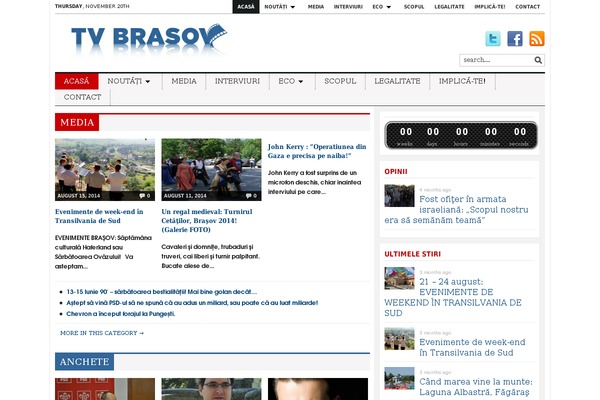600x400 pixels.
Task: Open the medieval dancers thumbnail image
Action: pyautogui.click(x=211, y=170)
